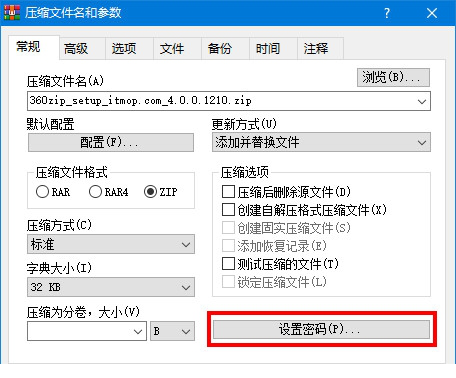Screen dimensions: 456x378
Task: Click the WinRAR icon in the title bar
Action: (12, 13)
